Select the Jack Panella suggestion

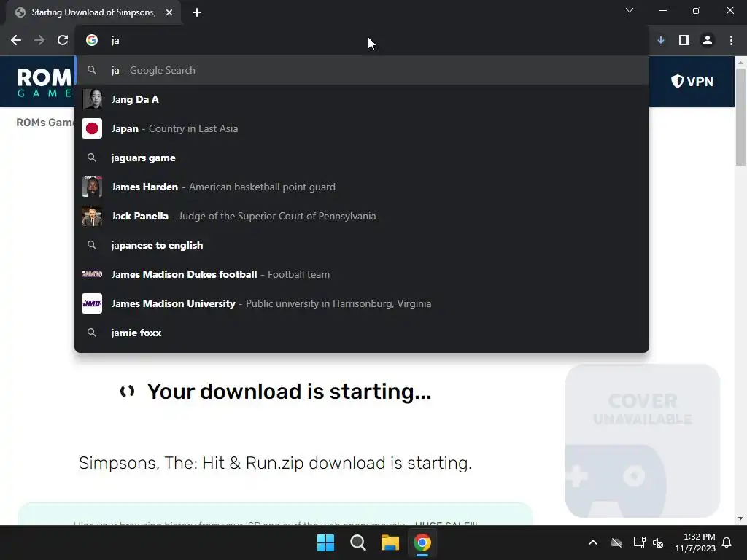tap(362, 216)
